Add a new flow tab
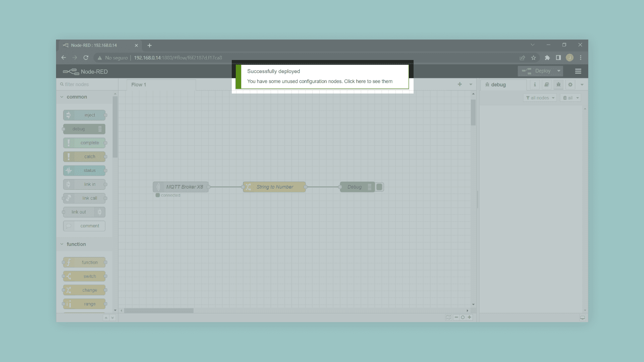 (x=460, y=84)
